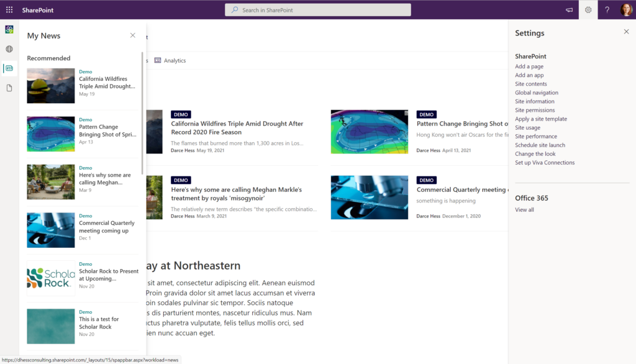Open the Analytics icon in command bar
Image resolution: width=636 pixels, height=364 pixels.
tap(157, 60)
